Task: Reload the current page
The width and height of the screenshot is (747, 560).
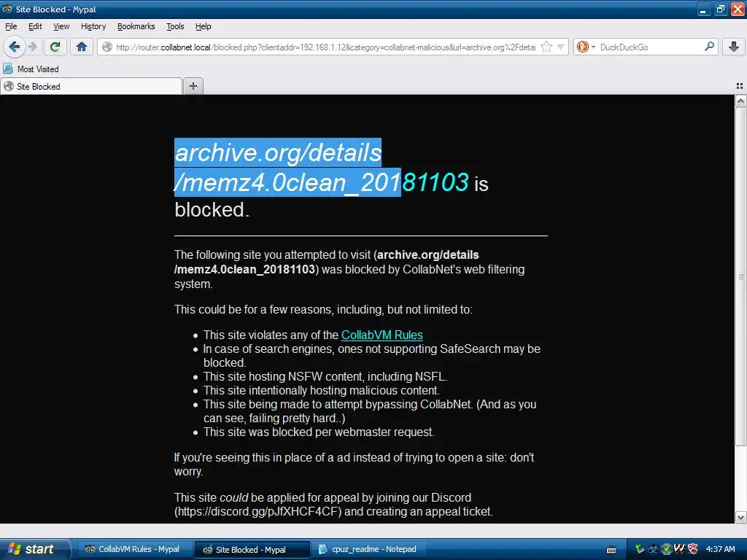Action: pos(55,47)
